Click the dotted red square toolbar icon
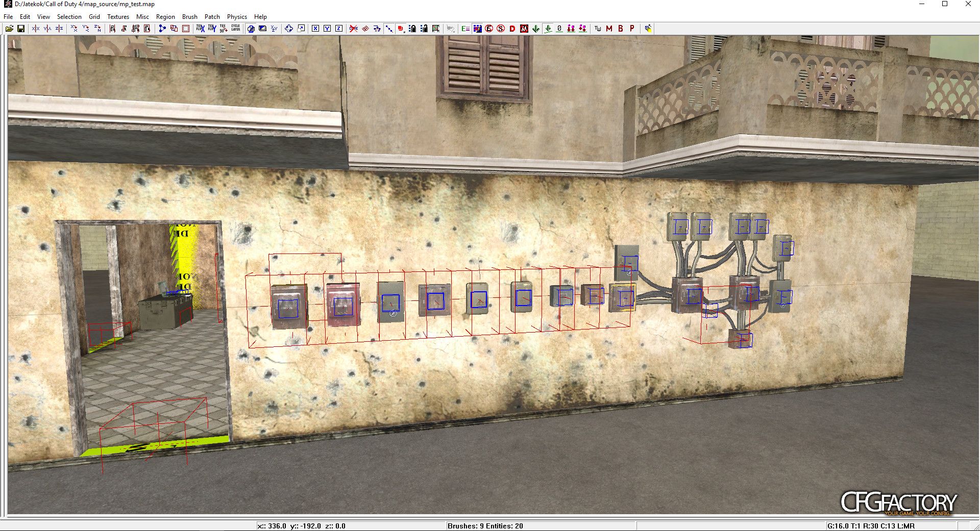The image size is (980, 531). 186,29
